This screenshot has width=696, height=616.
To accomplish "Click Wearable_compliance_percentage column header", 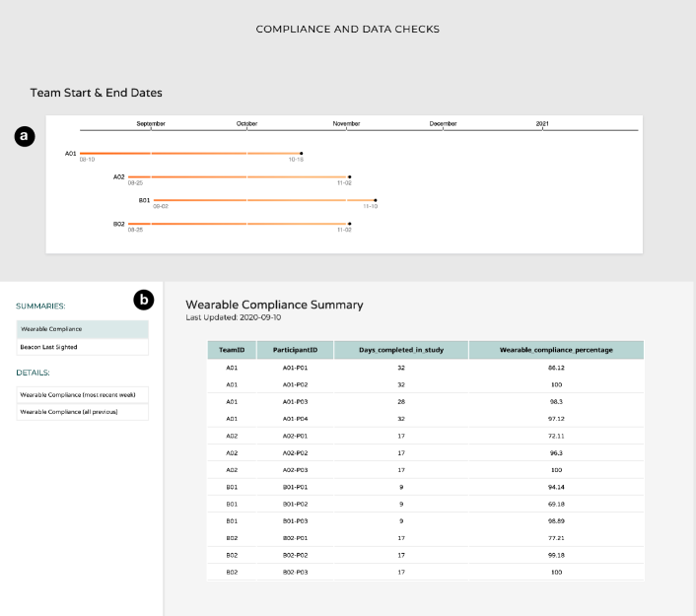I will click(x=556, y=350).
